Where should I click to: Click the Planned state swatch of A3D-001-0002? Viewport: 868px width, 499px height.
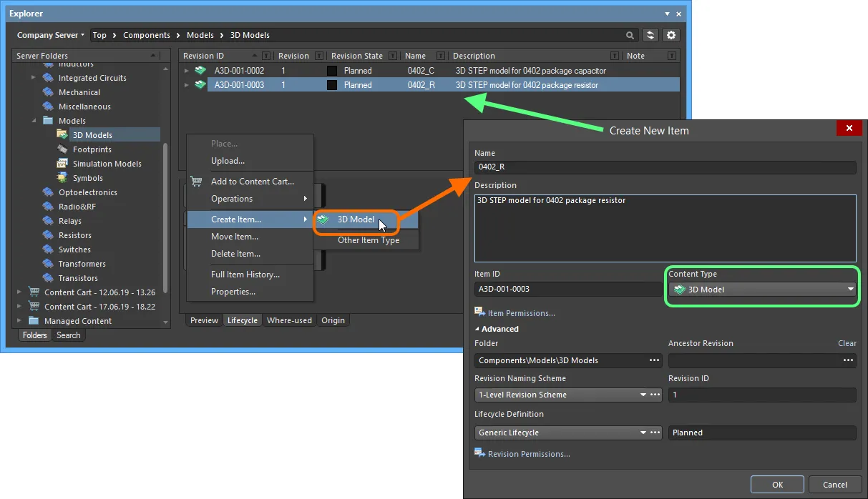click(332, 71)
